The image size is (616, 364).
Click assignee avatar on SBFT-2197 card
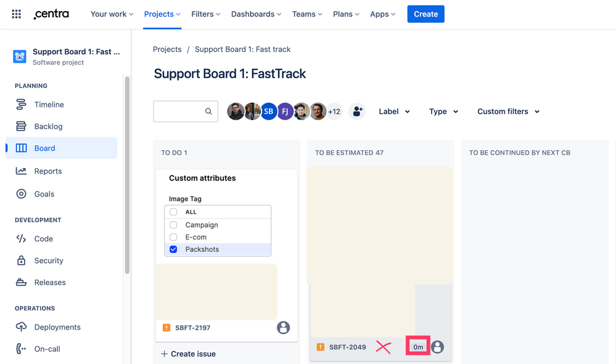(283, 328)
